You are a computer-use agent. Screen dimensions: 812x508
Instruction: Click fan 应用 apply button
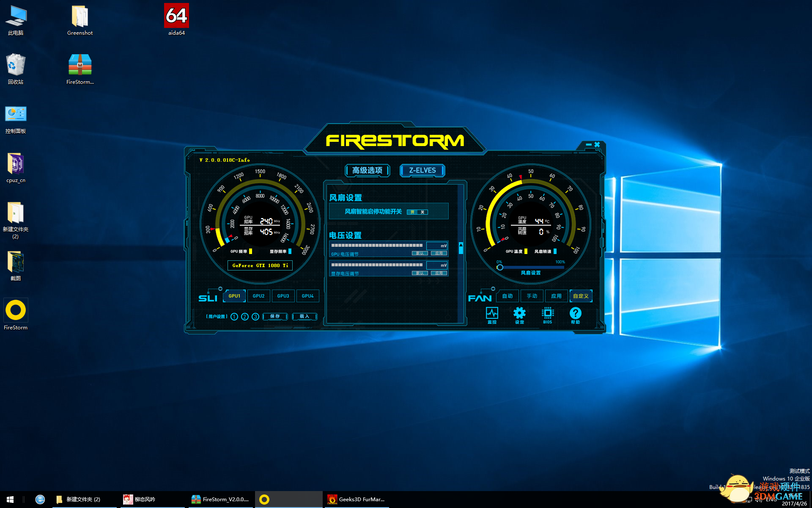click(557, 296)
